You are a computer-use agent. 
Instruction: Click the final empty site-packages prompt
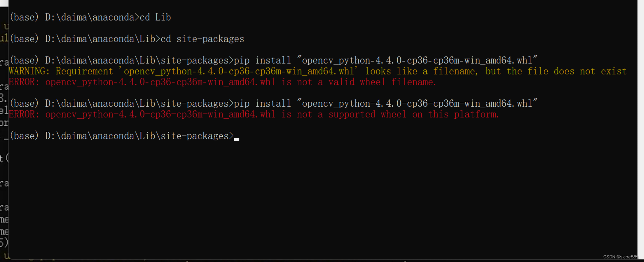(x=124, y=136)
